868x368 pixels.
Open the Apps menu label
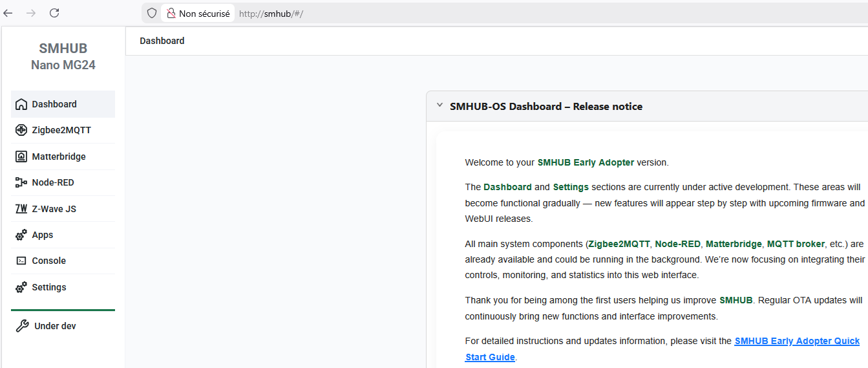point(43,235)
